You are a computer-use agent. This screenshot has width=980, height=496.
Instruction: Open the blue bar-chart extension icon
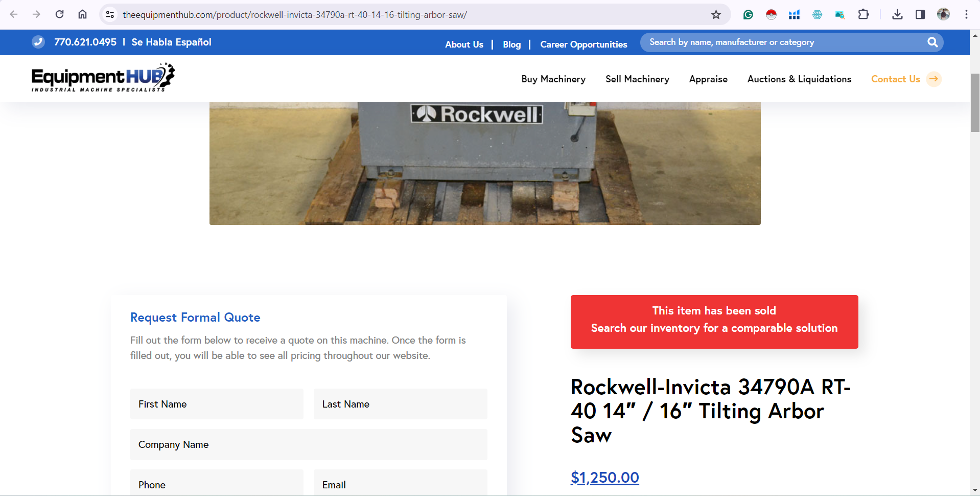tap(794, 15)
